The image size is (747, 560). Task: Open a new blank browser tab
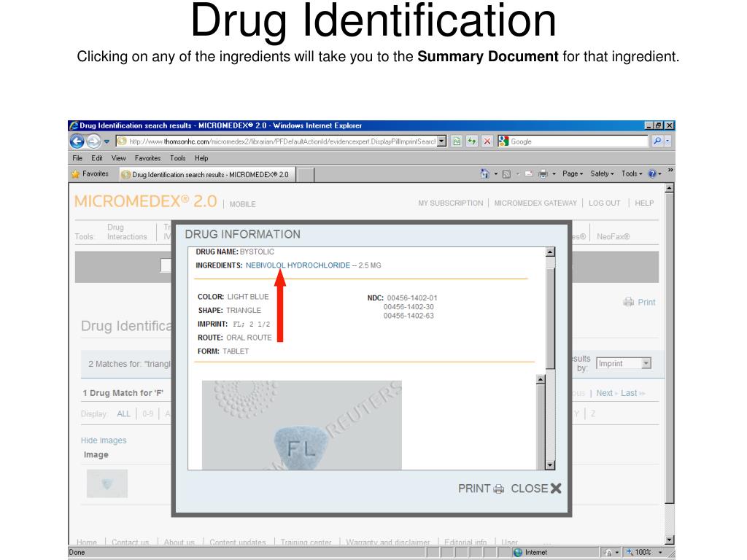tap(306, 175)
